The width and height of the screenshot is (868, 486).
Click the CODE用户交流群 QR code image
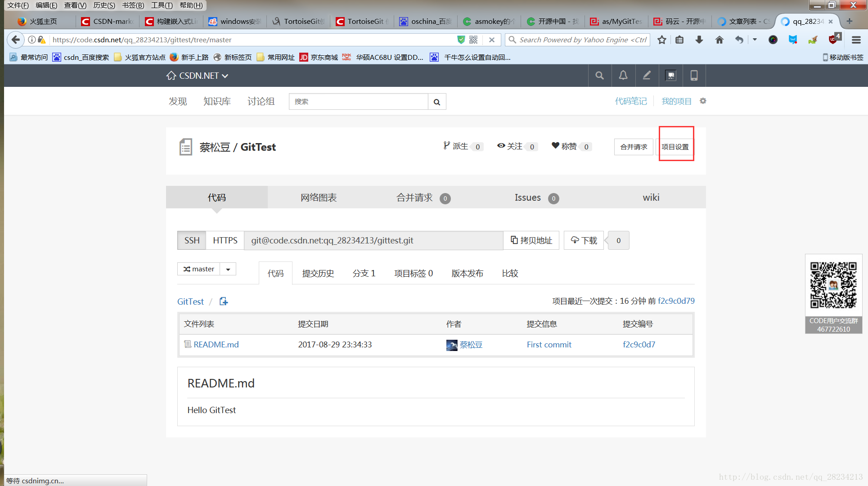tap(833, 285)
